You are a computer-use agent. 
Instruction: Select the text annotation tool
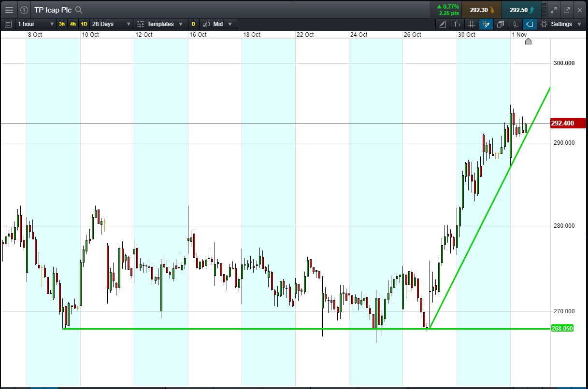click(458, 24)
